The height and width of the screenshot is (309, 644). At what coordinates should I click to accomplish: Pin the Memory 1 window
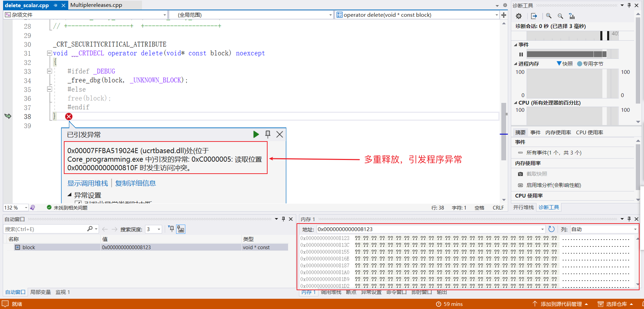629,219
